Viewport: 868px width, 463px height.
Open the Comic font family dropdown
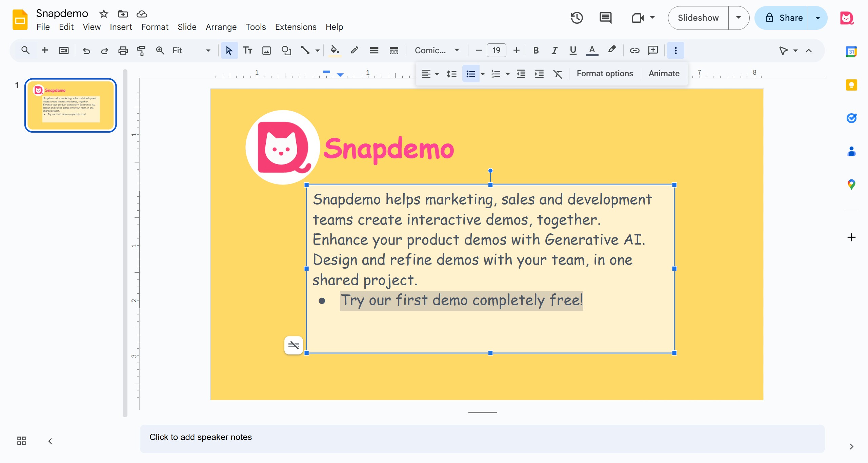[x=437, y=51]
